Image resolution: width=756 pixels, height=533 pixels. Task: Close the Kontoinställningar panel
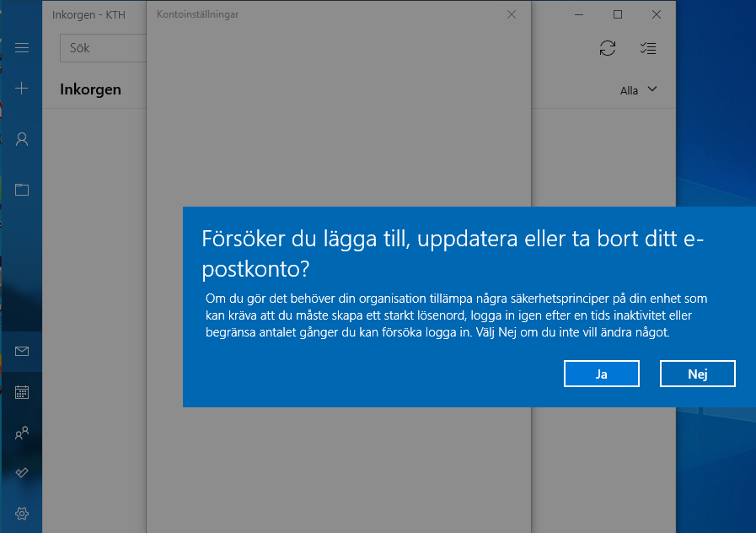tap(512, 14)
